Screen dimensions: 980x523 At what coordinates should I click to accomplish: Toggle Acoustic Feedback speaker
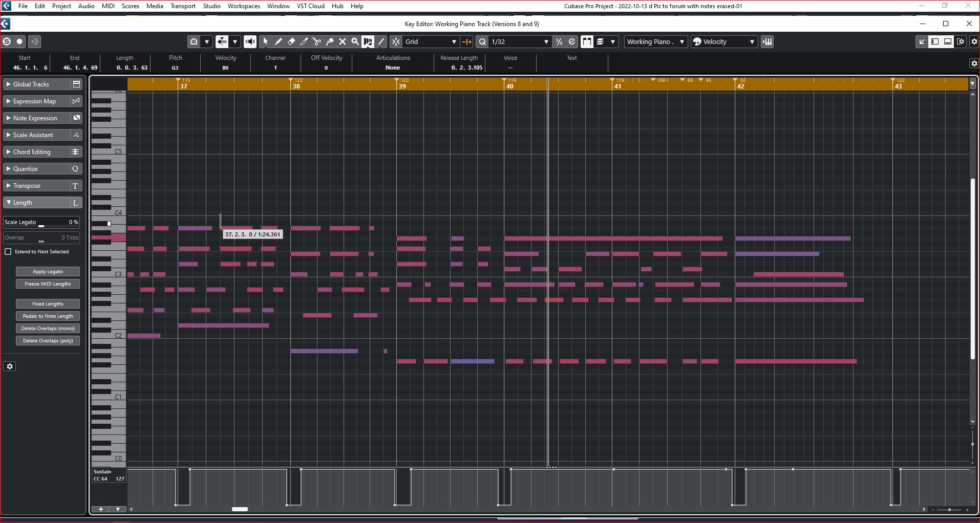click(x=250, y=41)
